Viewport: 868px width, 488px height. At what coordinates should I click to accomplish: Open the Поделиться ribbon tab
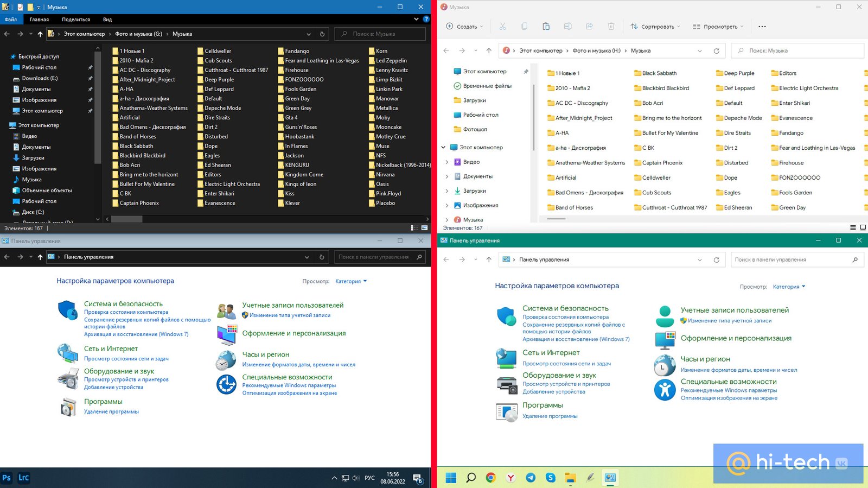coord(76,19)
